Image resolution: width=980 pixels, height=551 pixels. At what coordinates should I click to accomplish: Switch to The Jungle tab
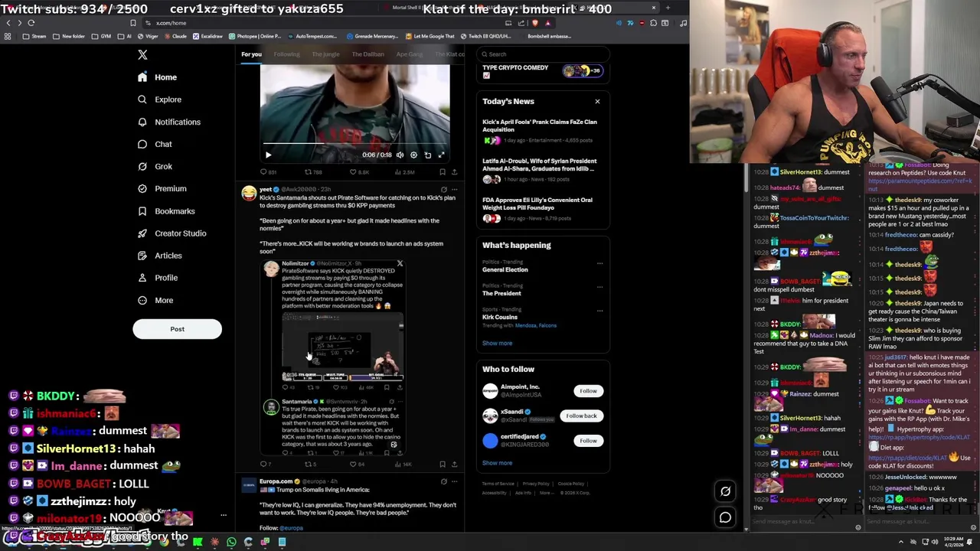pyautogui.click(x=325, y=54)
